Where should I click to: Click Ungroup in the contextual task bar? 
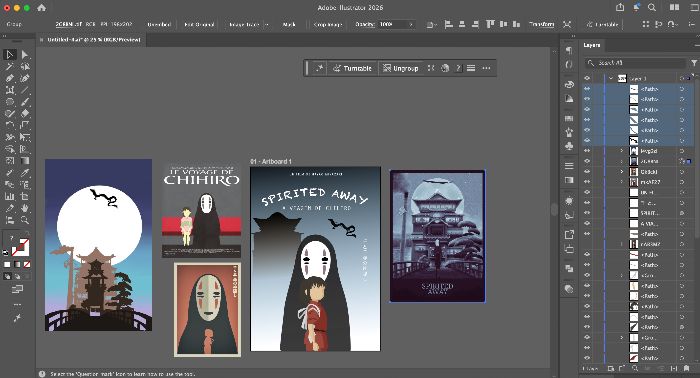click(400, 68)
